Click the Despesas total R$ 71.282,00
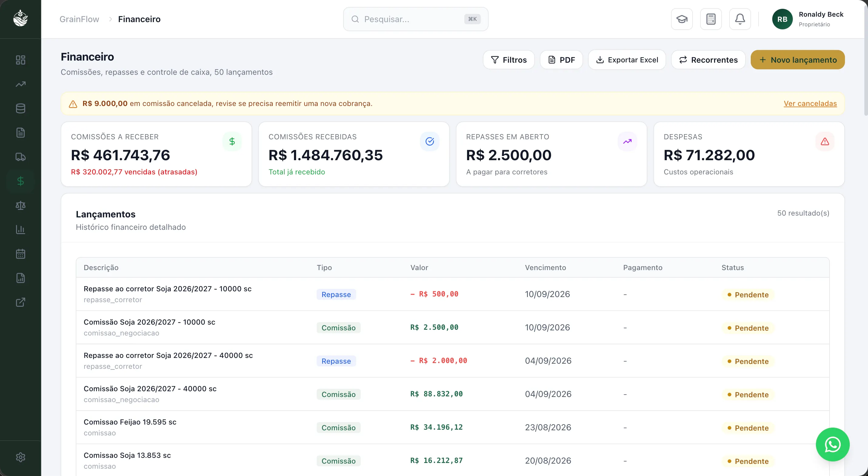 click(x=709, y=155)
